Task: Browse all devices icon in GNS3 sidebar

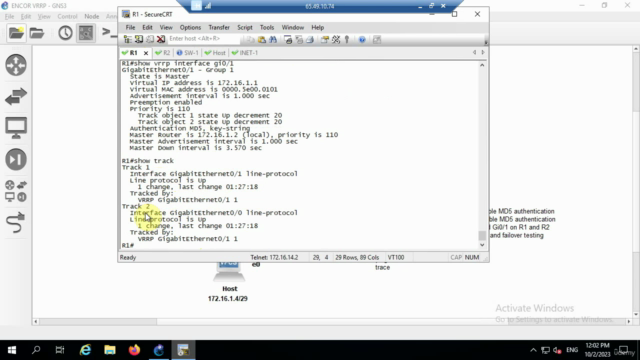Action: pyautogui.click(x=16, y=191)
